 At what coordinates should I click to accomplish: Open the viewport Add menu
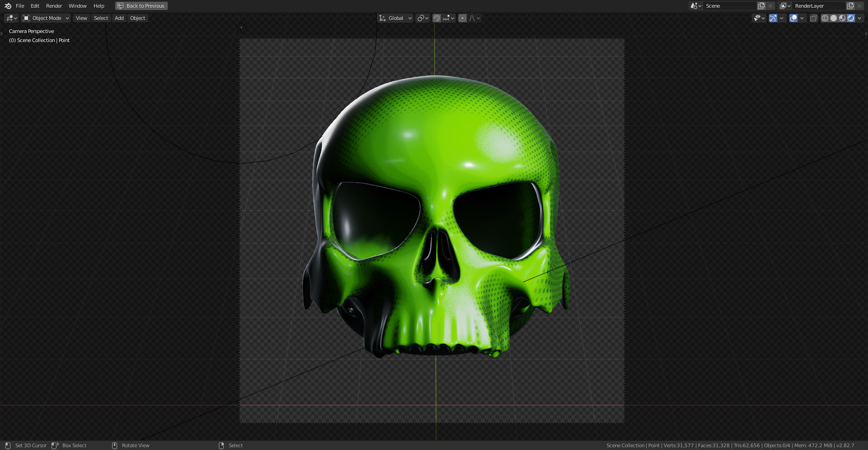(119, 18)
